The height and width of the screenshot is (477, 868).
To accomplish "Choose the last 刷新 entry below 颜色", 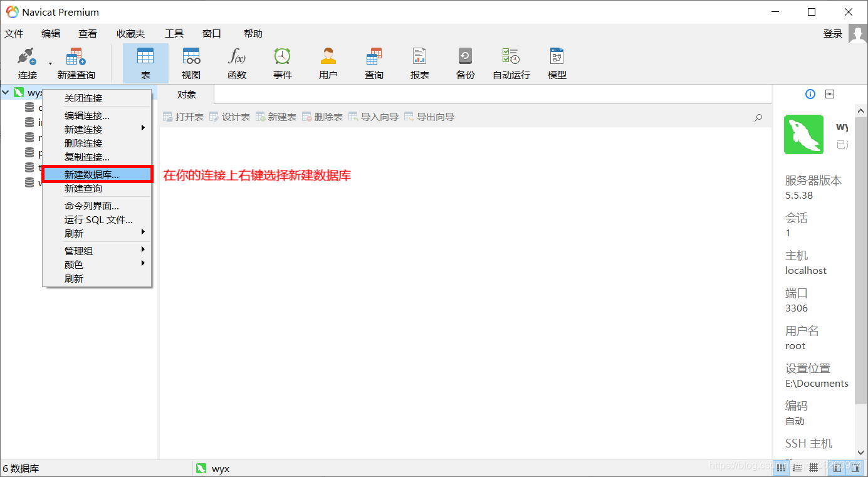I will click(97, 278).
